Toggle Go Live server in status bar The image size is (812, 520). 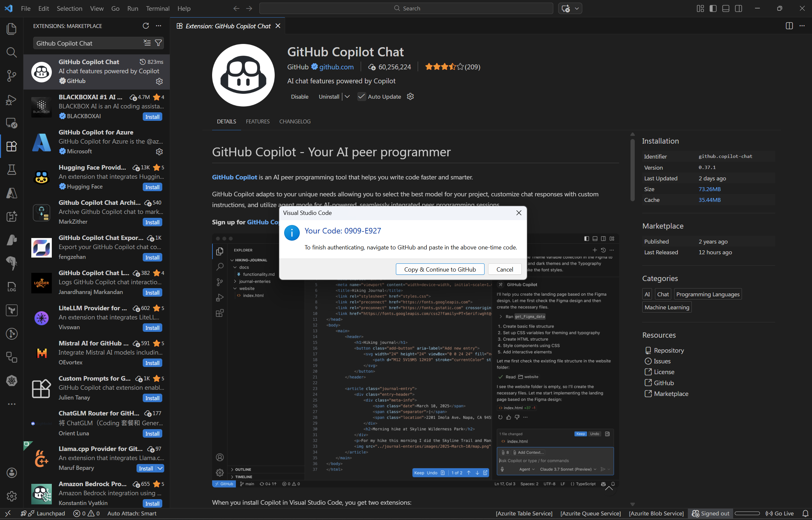tap(779, 513)
